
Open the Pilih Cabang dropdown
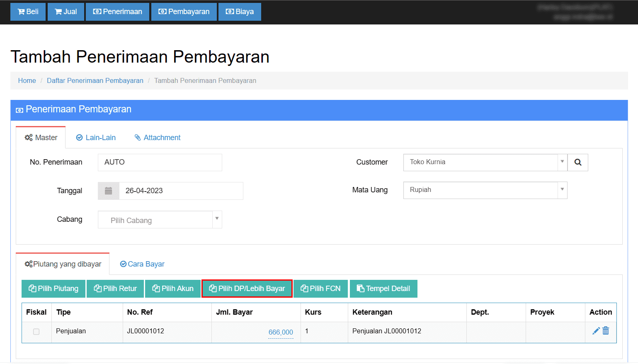(x=160, y=220)
